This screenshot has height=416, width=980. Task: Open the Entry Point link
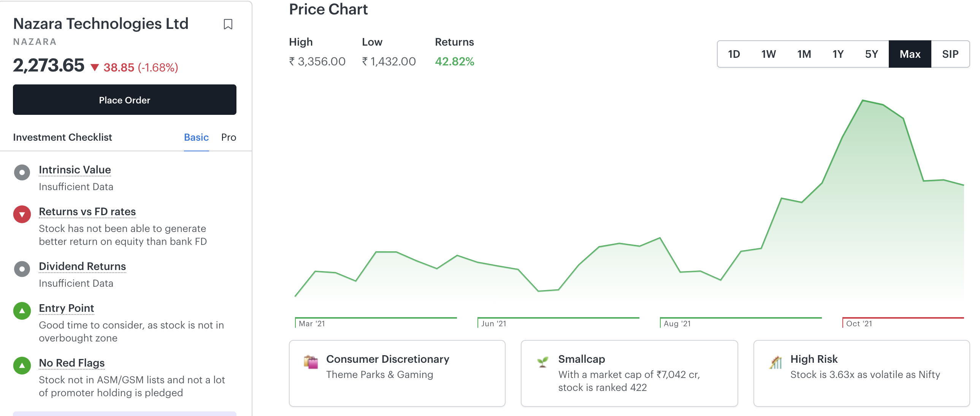(x=66, y=308)
